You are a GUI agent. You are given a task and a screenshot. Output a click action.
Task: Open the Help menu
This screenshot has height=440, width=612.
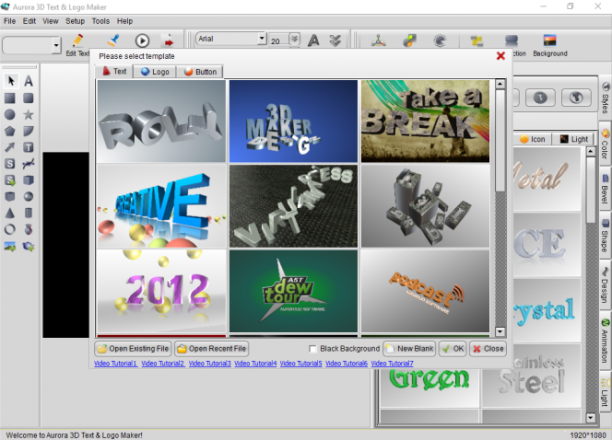click(125, 21)
